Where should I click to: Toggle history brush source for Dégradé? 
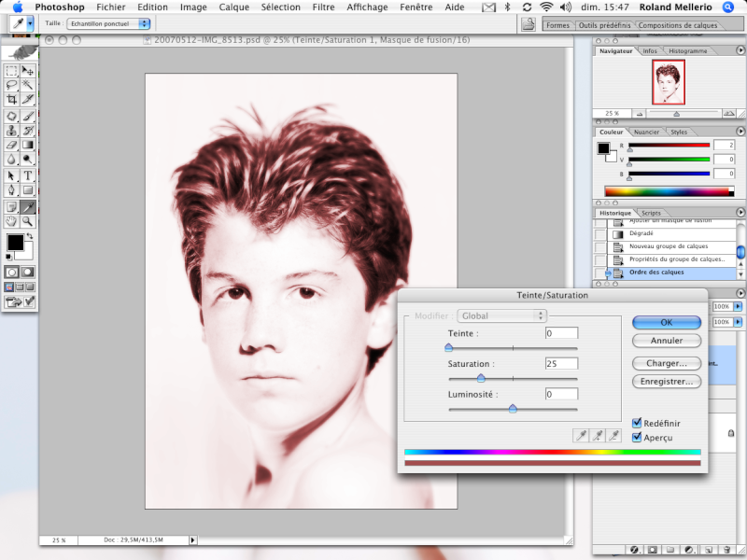(x=600, y=234)
